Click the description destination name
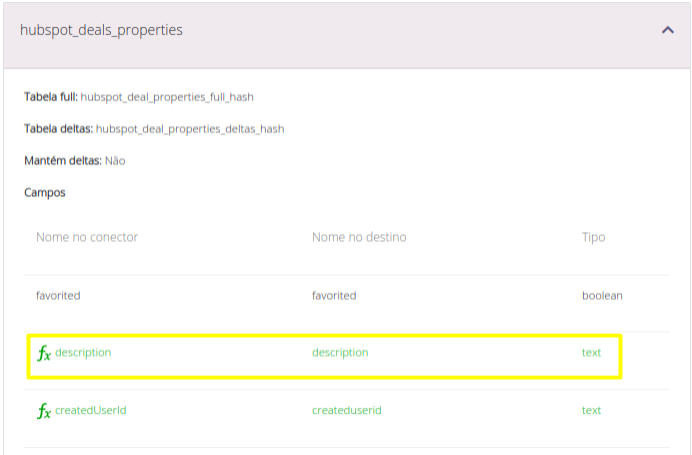692x455 pixels. [x=340, y=353]
